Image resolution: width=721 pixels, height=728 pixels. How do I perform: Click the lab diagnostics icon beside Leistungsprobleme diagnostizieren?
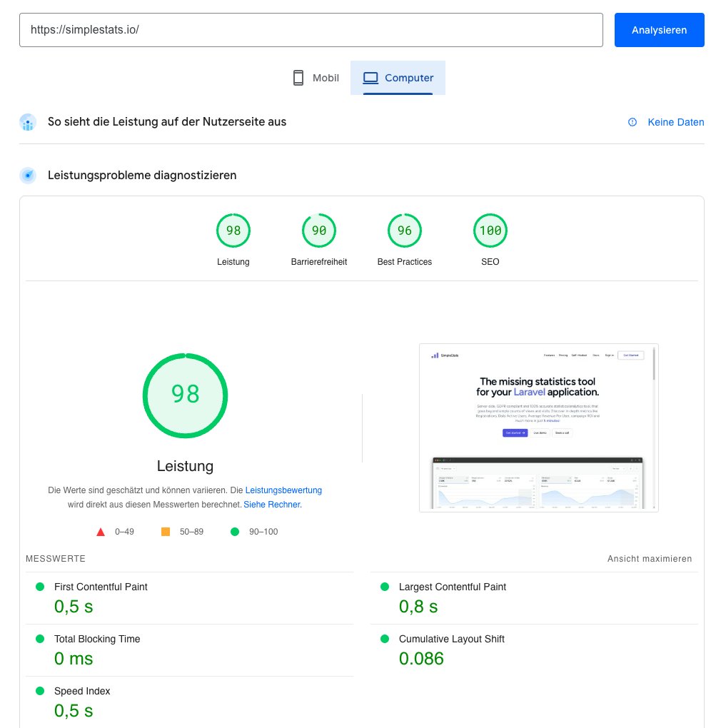pyautogui.click(x=27, y=175)
